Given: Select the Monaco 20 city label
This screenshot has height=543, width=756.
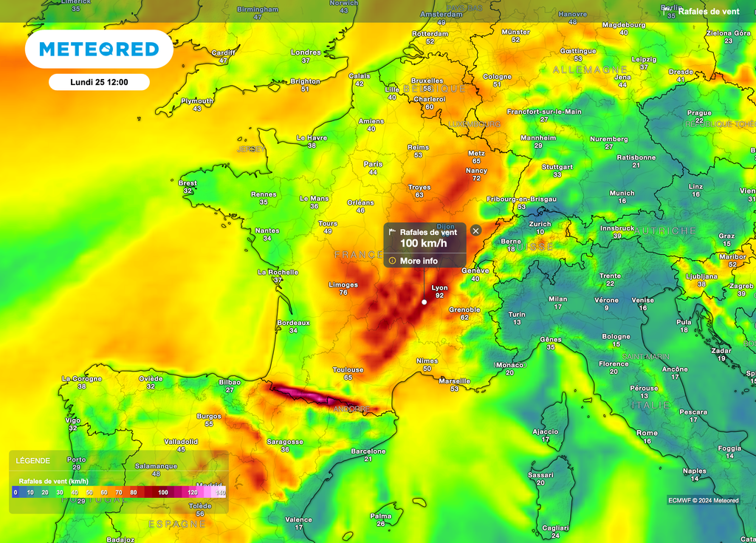Looking at the screenshot, I should 509,369.
